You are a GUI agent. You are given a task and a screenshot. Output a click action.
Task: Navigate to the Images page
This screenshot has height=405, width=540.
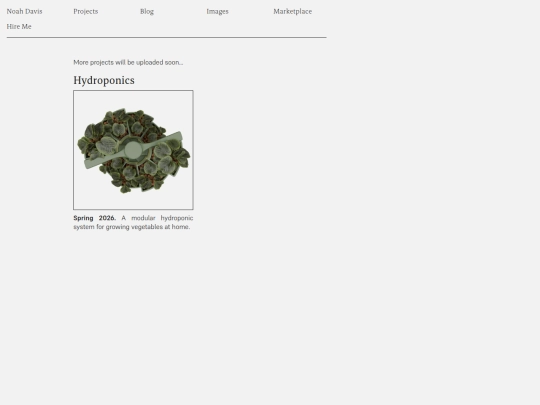point(217,11)
